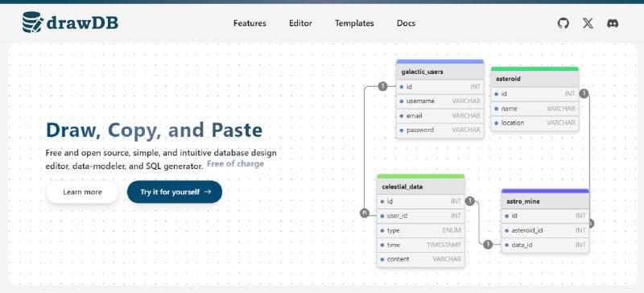Select the celestial_data table header
The width and height of the screenshot is (644, 293).
pyautogui.click(x=420, y=187)
